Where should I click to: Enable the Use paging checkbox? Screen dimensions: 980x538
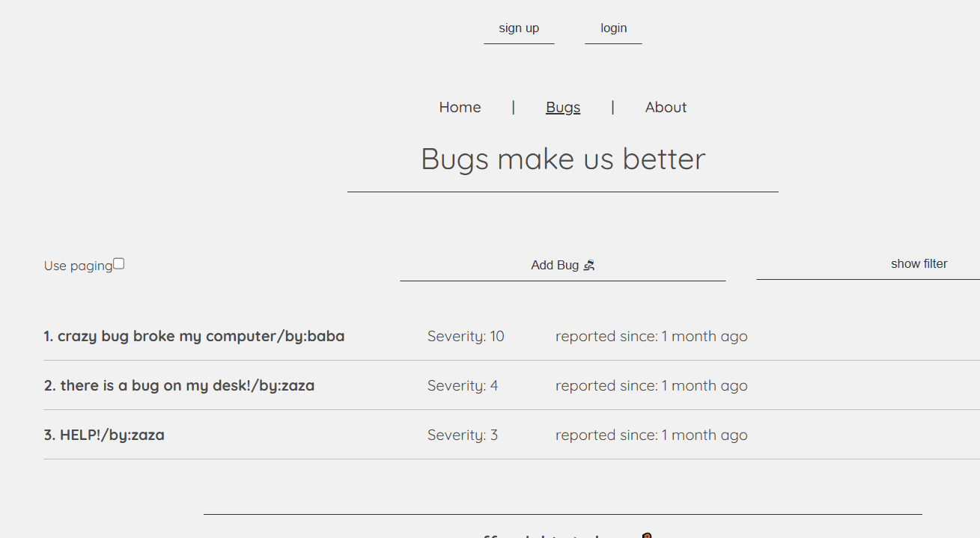click(118, 263)
